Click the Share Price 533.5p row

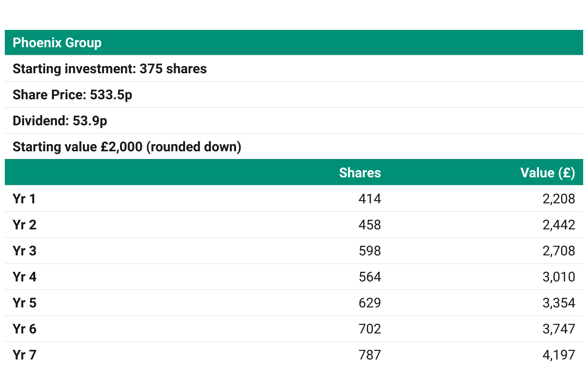pyautogui.click(x=294, y=94)
